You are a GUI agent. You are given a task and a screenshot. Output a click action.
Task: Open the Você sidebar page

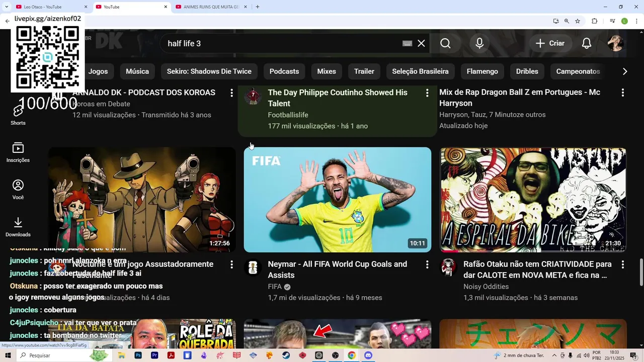point(18,190)
